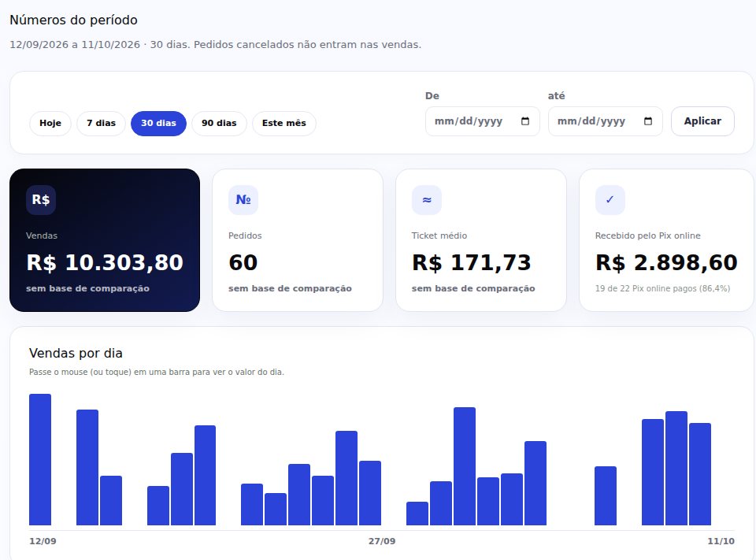This screenshot has height=560, width=756.
Task: Click the Vendas value R$ 10.303,80
Action: coord(105,263)
